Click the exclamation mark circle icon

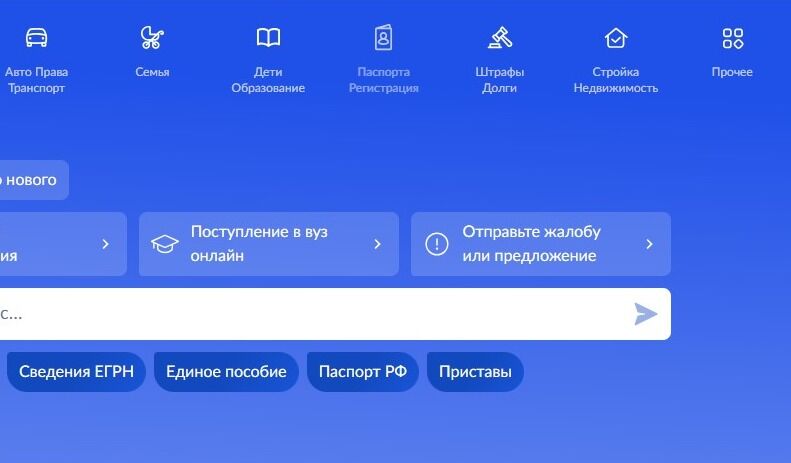(437, 244)
